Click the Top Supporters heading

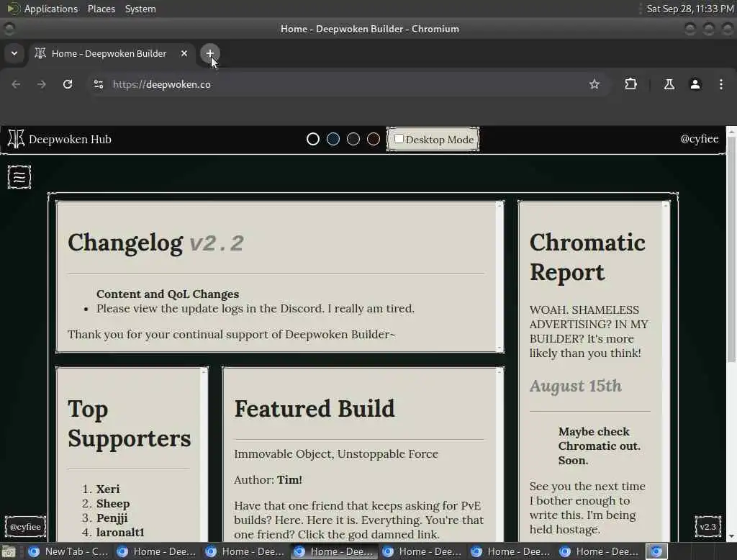point(130,424)
